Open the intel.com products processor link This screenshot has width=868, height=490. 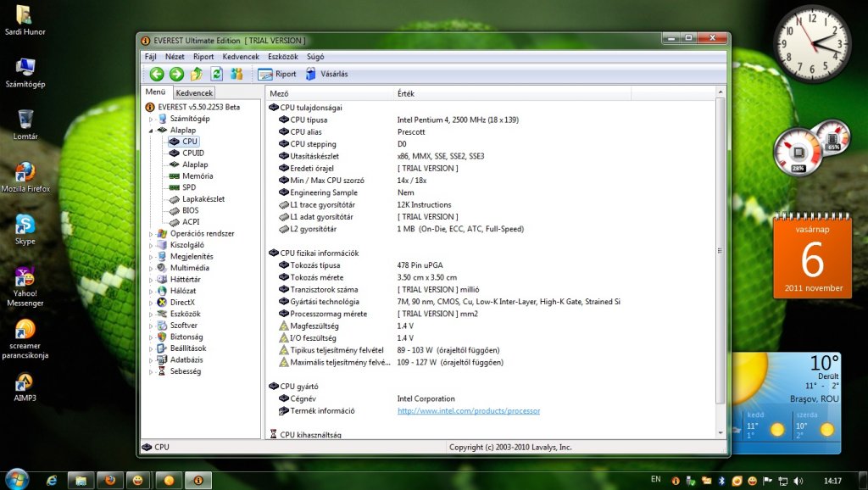(x=468, y=411)
